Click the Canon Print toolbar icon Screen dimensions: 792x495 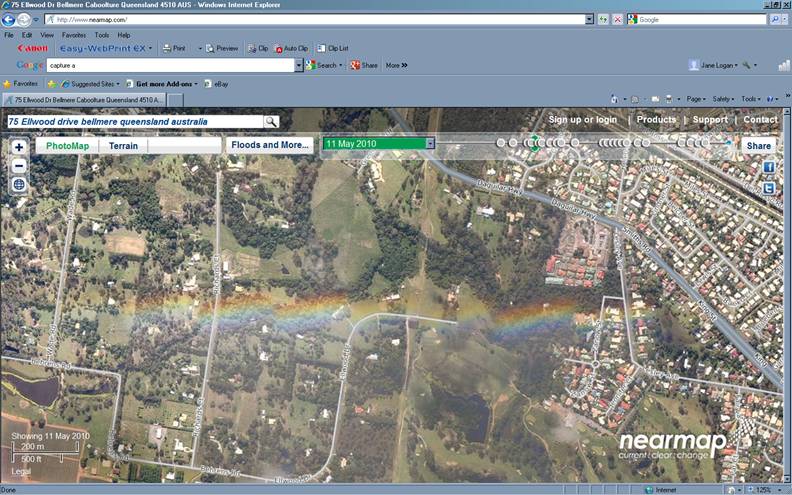(x=175, y=48)
